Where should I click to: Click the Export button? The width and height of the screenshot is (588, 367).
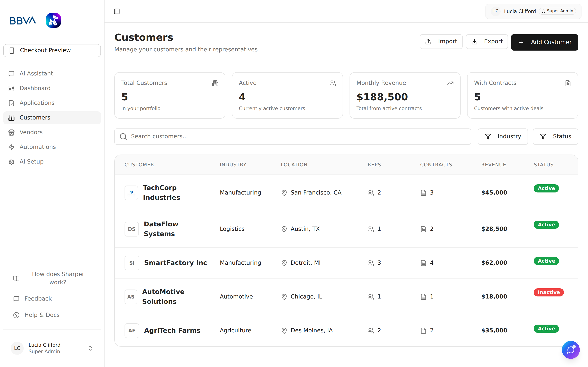tap(487, 41)
